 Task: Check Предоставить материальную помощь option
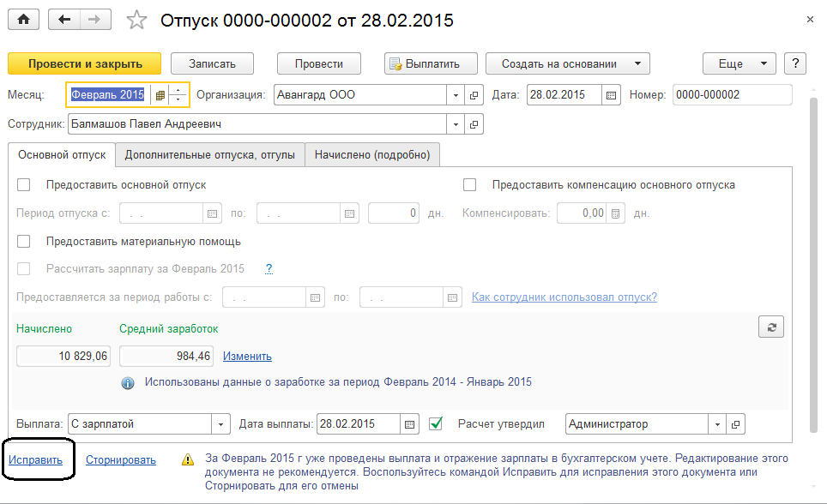pyautogui.click(x=24, y=241)
